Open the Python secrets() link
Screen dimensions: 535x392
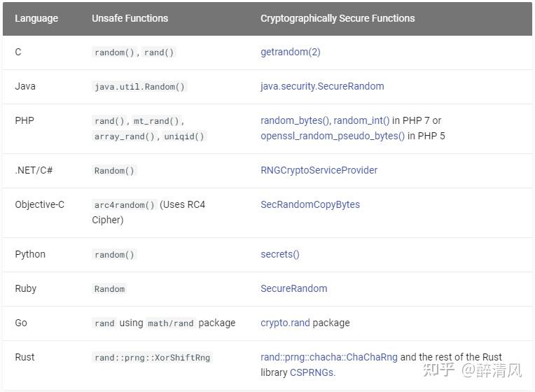pyautogui.click(x=280, y=254)
